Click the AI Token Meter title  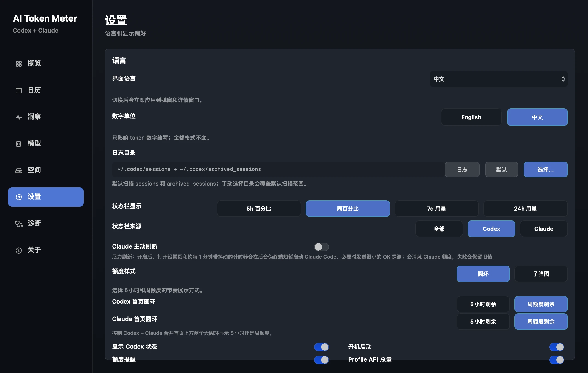(x=45, y=18)
